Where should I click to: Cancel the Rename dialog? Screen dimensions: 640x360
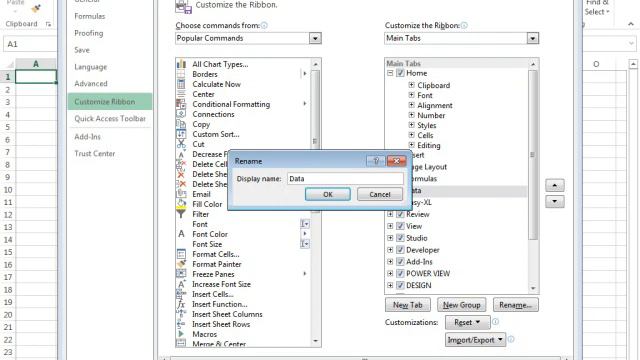380,194
